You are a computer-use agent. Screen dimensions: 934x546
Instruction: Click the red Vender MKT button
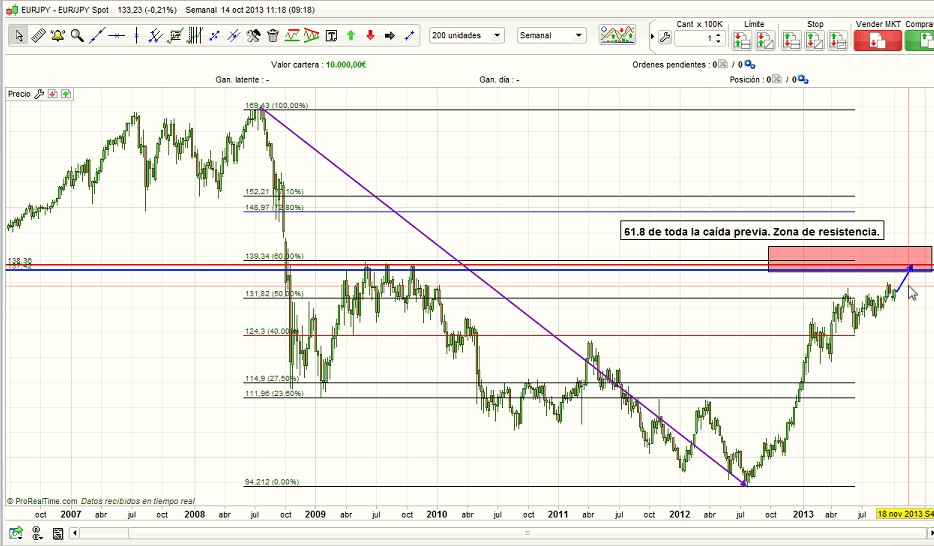click(877, 40)
